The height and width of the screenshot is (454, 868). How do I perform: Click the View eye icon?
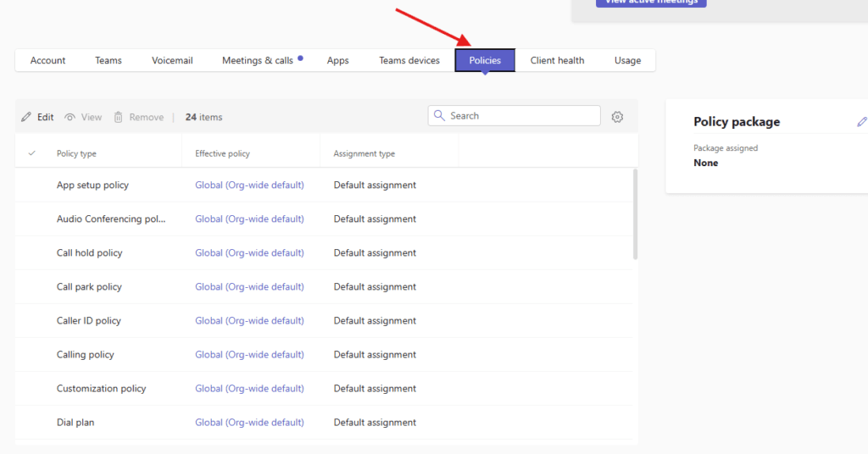tap(70, 117)
